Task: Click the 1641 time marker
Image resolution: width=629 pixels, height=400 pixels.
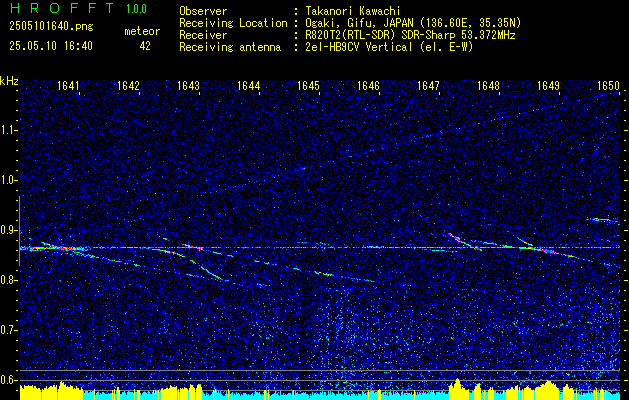Action: coord(68,85)
